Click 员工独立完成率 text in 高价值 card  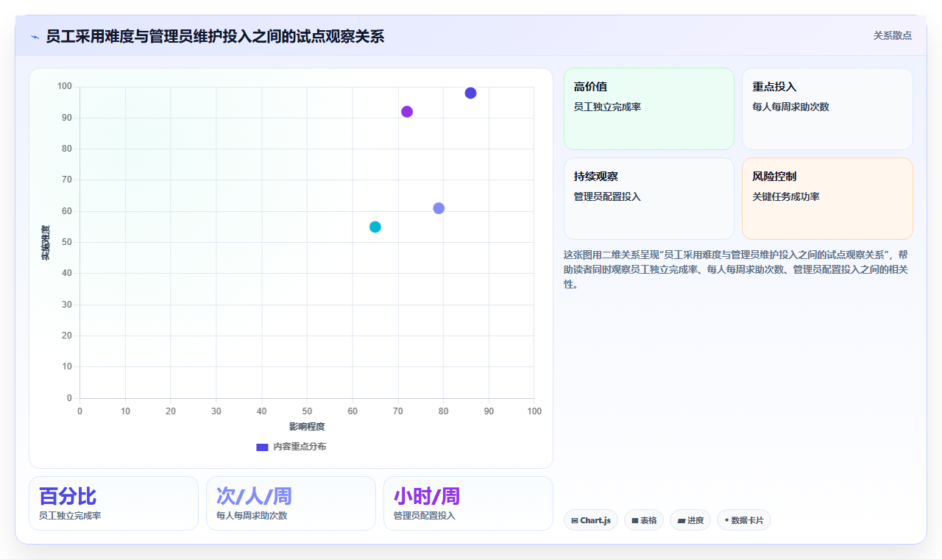pos(607,107)
